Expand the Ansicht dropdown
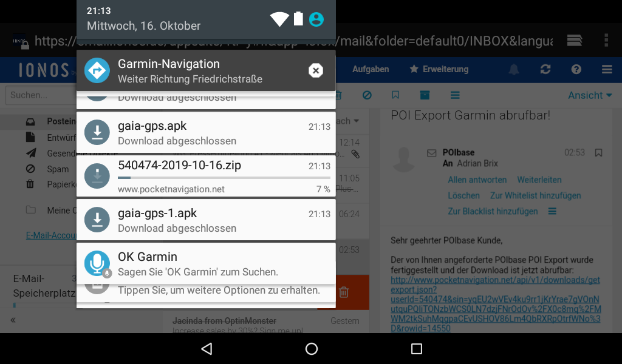The width and height of the screenshot is (622, 364). (589, 95)
